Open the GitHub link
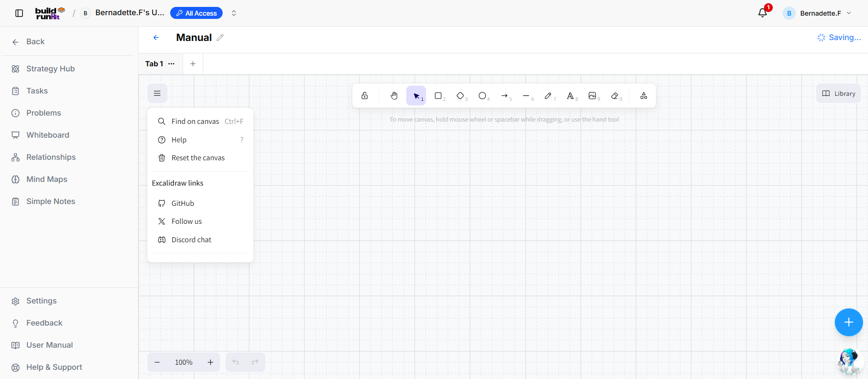This screenshot has height=379, width=868. [x=200, y=204]
